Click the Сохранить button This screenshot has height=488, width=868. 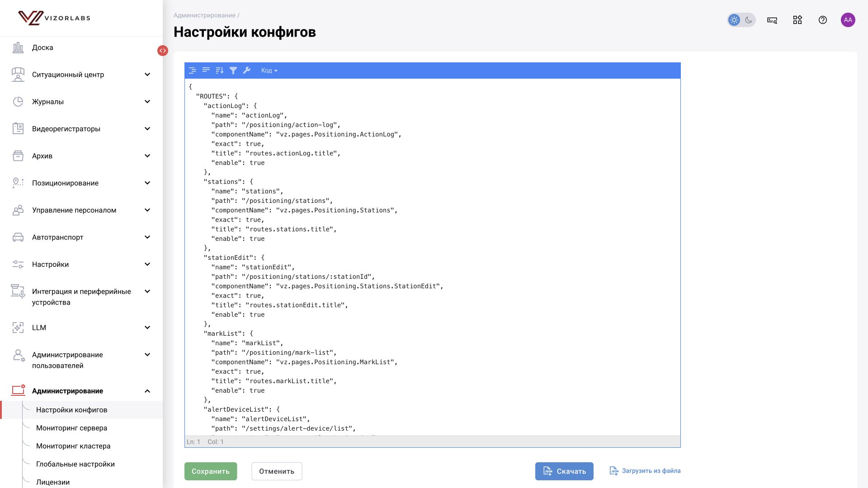click(211, 471)
